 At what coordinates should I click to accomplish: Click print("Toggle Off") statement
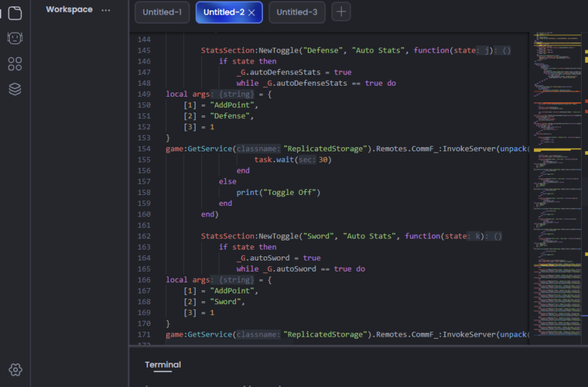(x=278, y=193)
